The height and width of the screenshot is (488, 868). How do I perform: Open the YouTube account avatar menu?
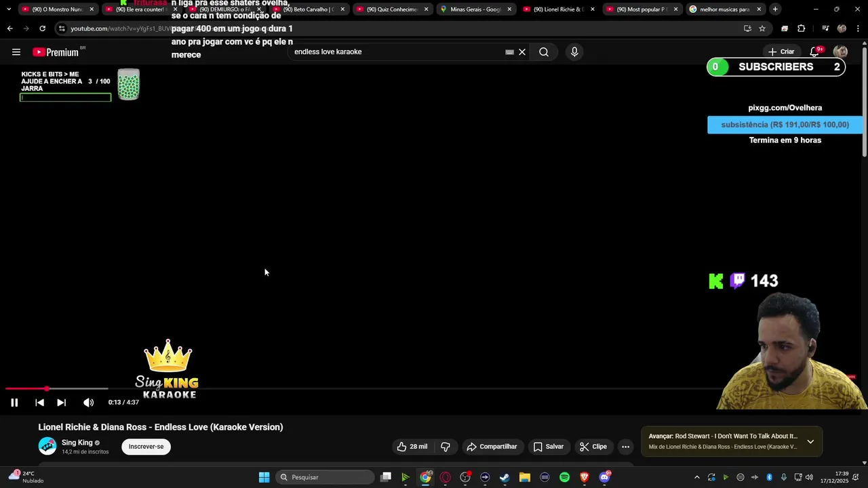840,52
